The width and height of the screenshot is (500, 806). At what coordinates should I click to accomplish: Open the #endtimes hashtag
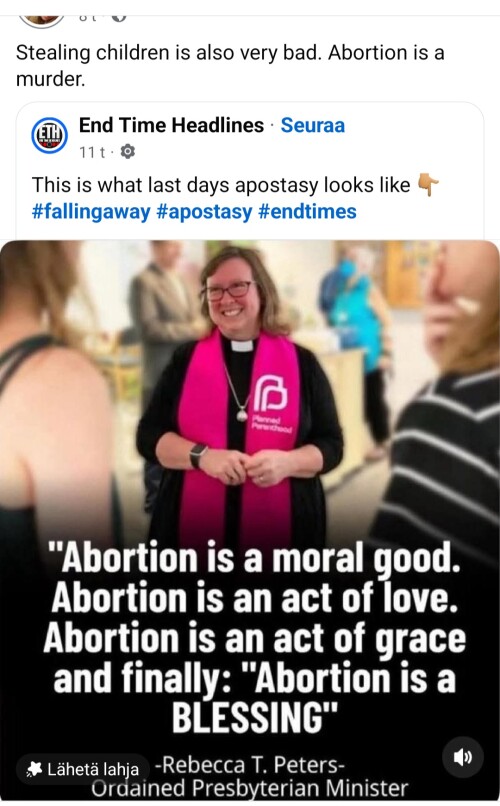pos(307,211)
